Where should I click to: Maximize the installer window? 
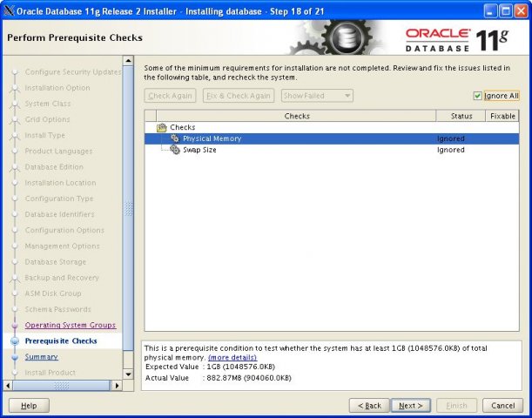pos(506,11)
